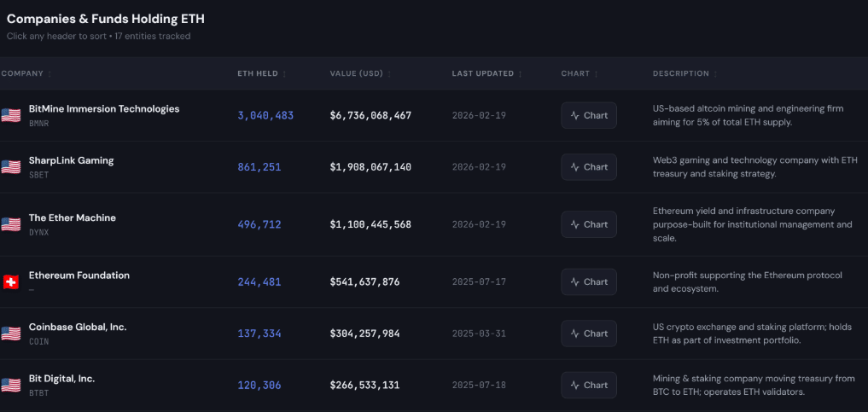Click the Description column header

pos(681,73)
